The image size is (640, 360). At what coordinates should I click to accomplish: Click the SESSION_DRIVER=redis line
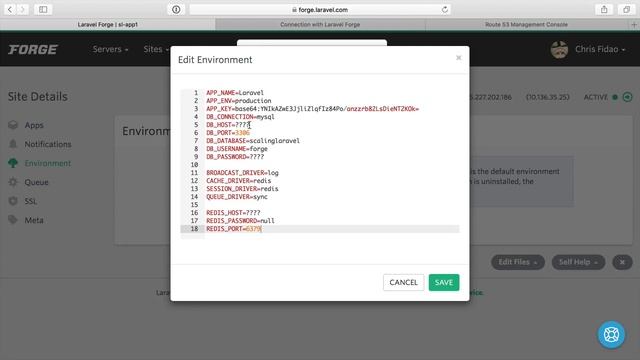point(242,189)
